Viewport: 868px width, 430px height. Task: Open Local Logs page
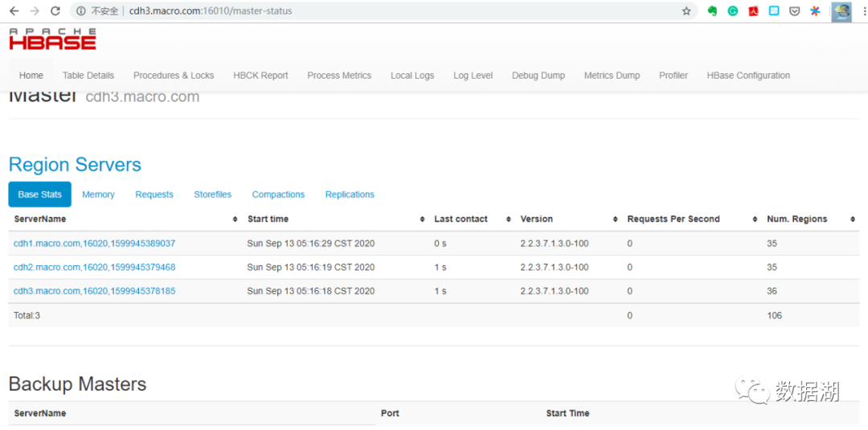coord(412,76)
